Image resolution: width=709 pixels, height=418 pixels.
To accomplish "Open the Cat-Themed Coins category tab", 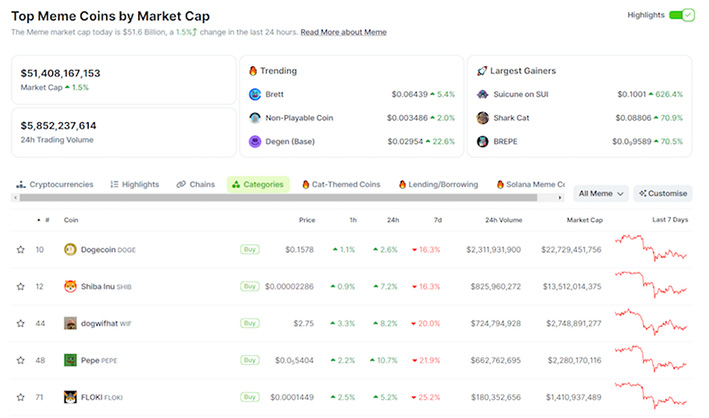I will point(341,185).
